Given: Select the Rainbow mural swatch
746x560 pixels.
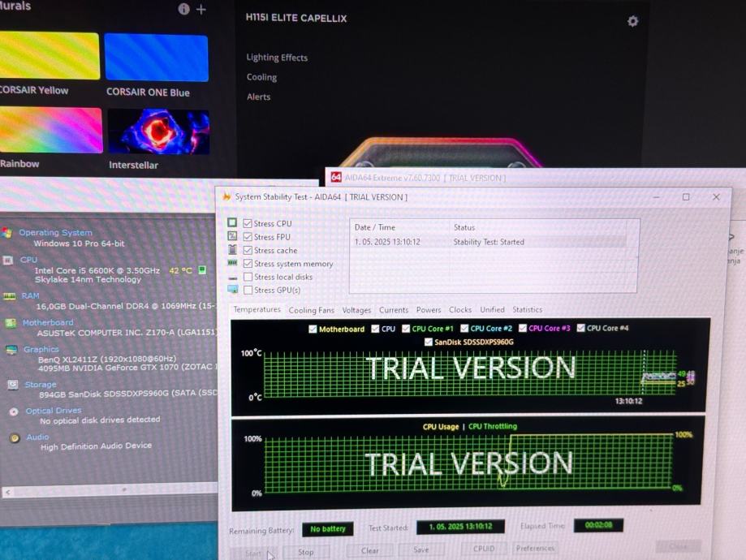Looking at the screenshot, I should (x=50, y=131).
